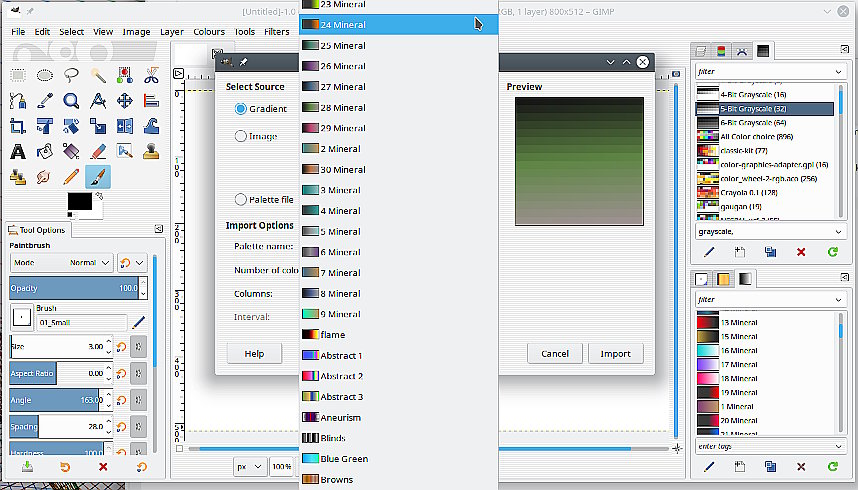The image size is (858, 490).
Task: Open the palettes panel configuration menu
Action: point(845,49)
